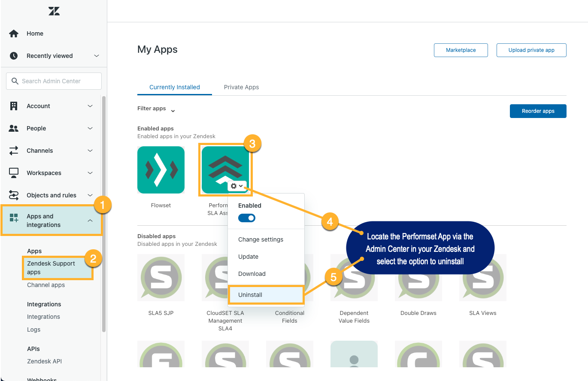Expand the Objects and rules chevron

[90, 195]
